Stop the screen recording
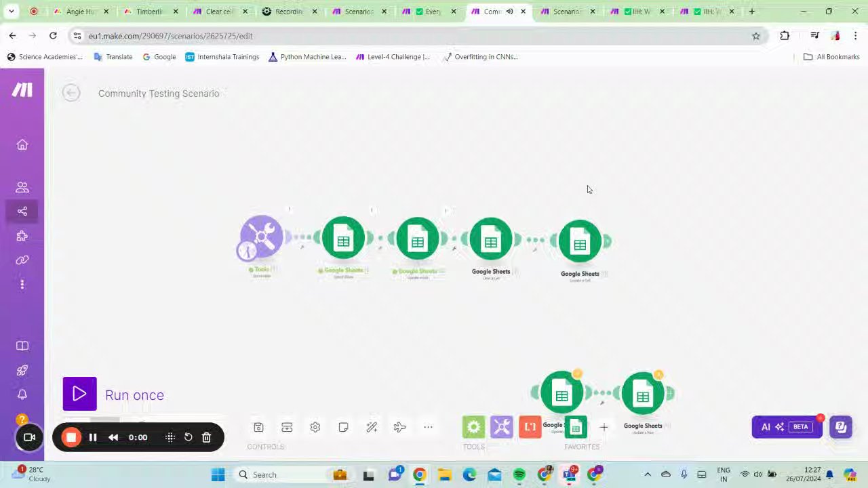868x488 pixels. [x=71, y=437]
